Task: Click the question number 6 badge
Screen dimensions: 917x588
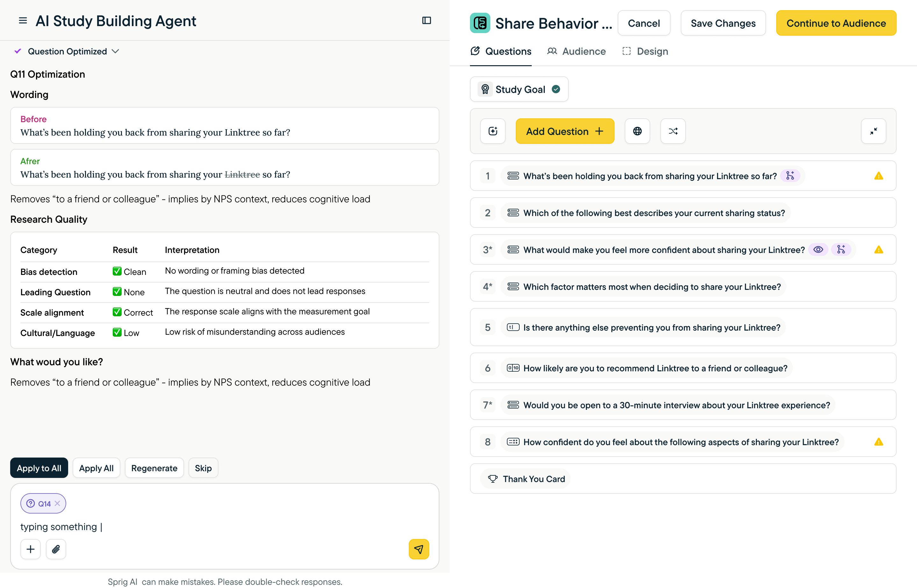Action: pyautogui.click(x=487, y=368)
